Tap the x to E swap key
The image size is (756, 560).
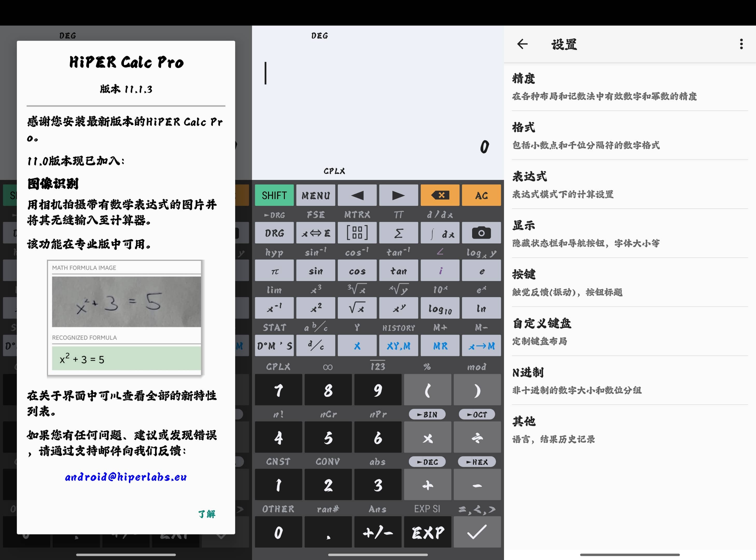(x=316, y=233)
